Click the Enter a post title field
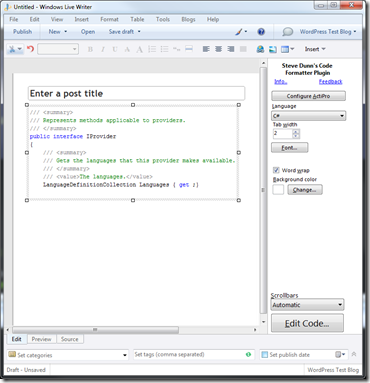Screen dimensions: 370x383 tap(136, 93)
